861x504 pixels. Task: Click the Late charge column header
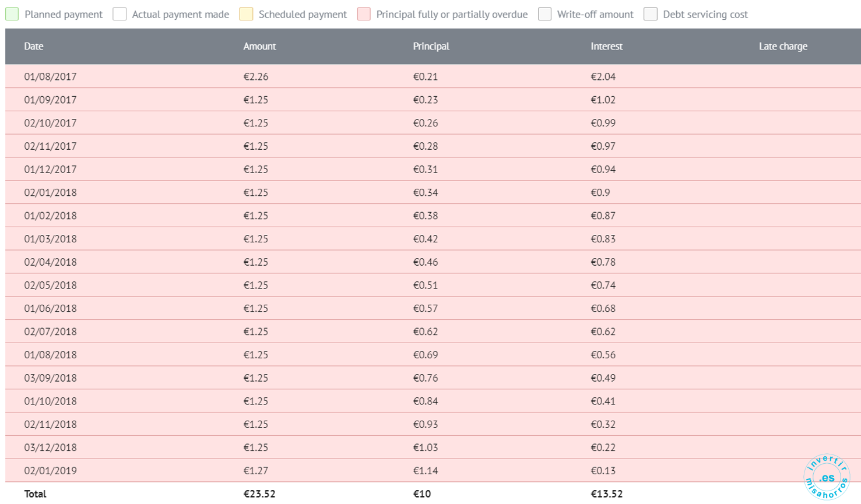pyautogui.click(x=783, y=46)
